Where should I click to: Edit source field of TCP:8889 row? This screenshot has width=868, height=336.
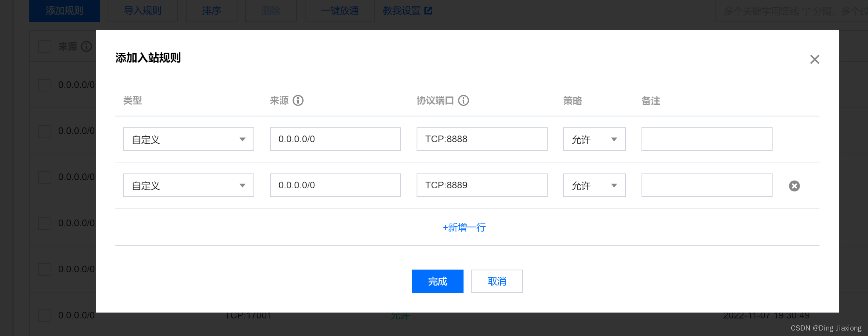click(335, 185)
